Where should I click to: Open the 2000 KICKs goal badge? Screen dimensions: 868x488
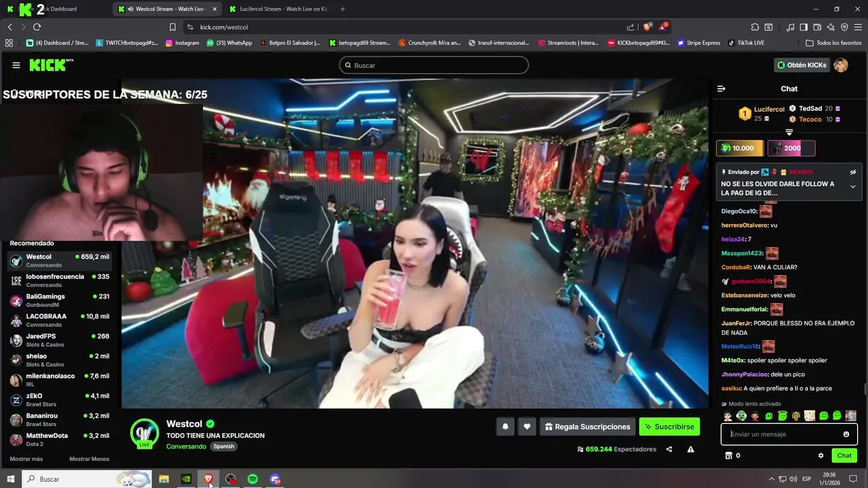click(x=791, y=148)
